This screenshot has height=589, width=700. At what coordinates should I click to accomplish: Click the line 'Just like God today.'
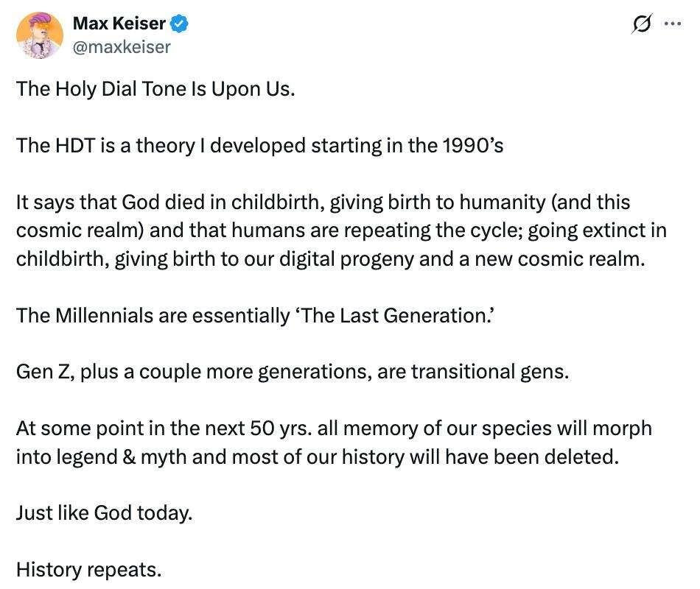click(x=105, y=513)
